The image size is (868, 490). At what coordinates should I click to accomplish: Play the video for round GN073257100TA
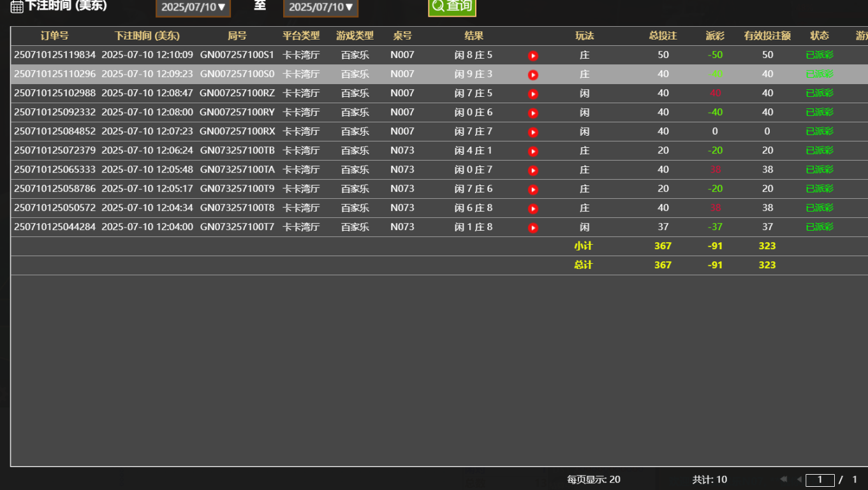click(x=533, y=169)
